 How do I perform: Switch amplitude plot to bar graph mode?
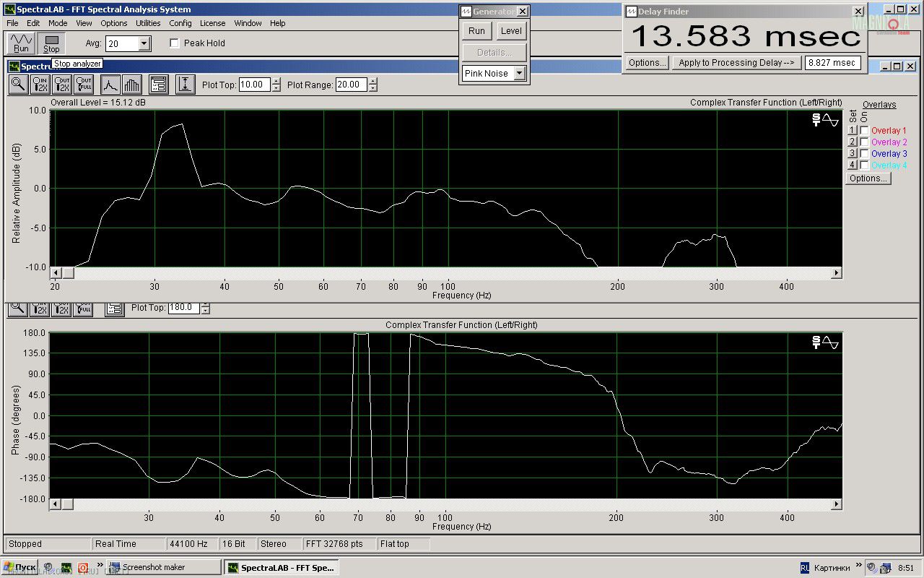(x=131, y=85)
